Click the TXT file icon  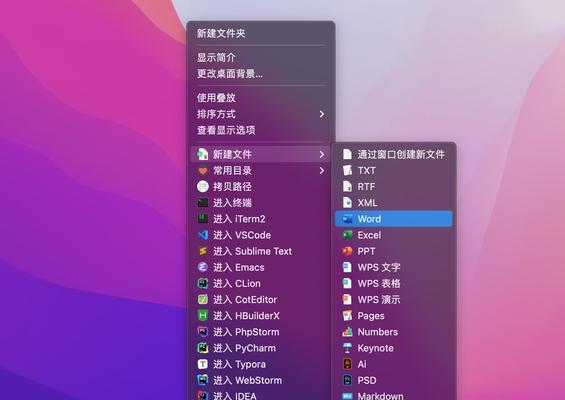[347, 170]
